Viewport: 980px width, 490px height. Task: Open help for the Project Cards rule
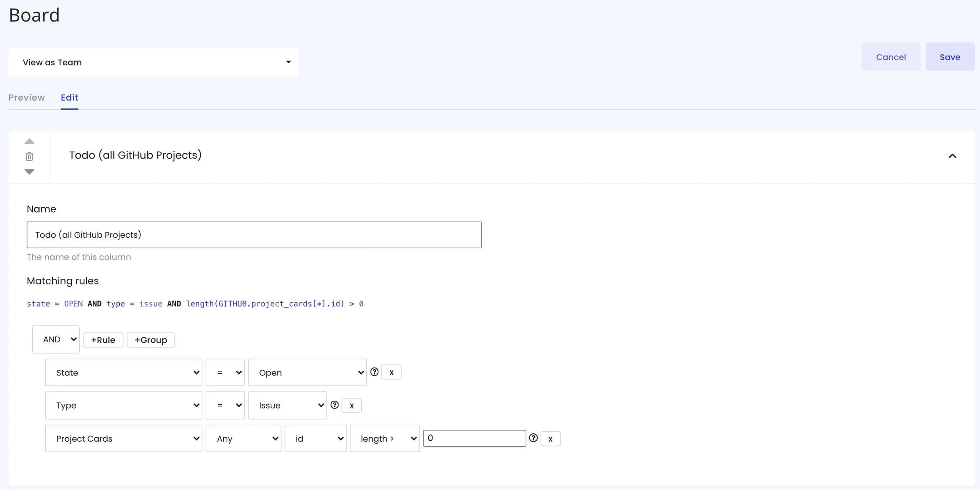[533, 438]
